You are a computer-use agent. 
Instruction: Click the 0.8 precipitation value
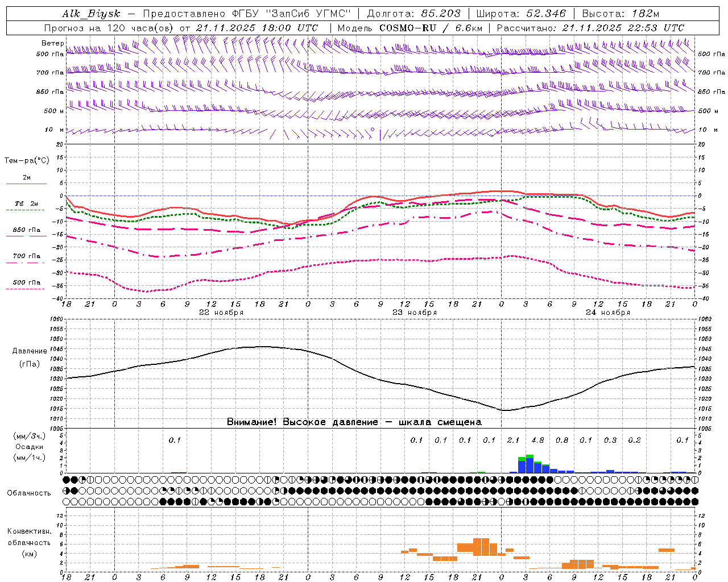pos(562,440)
